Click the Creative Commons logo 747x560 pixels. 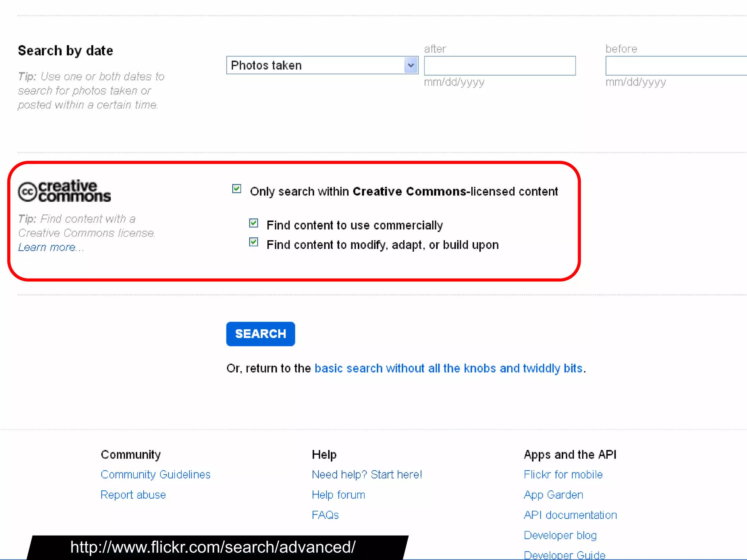tap(64, 191)
